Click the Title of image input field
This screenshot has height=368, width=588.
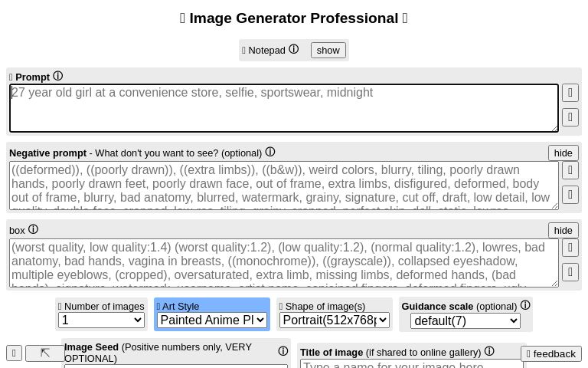click(411, 364)
